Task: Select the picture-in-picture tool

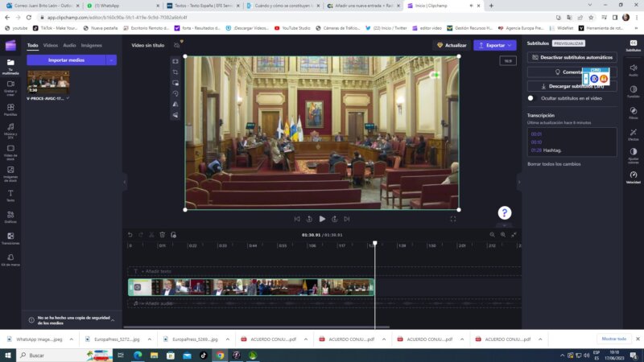Action: pyautogui.click(x=175, y=83)
